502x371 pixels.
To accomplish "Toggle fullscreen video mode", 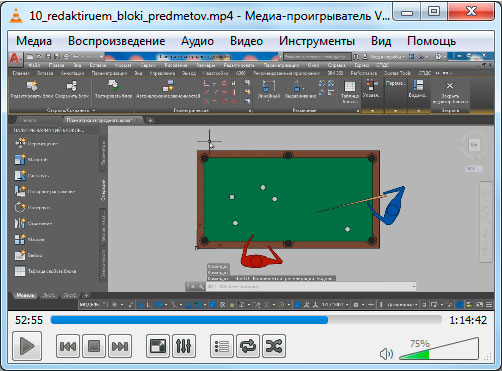I will coord(158,346).
